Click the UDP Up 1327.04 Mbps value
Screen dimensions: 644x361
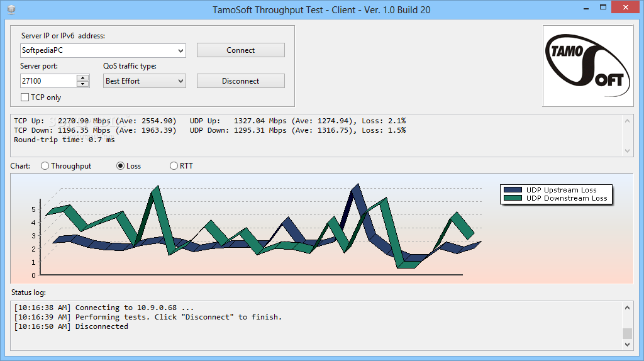pyautogui.click(x=260, y=121)
